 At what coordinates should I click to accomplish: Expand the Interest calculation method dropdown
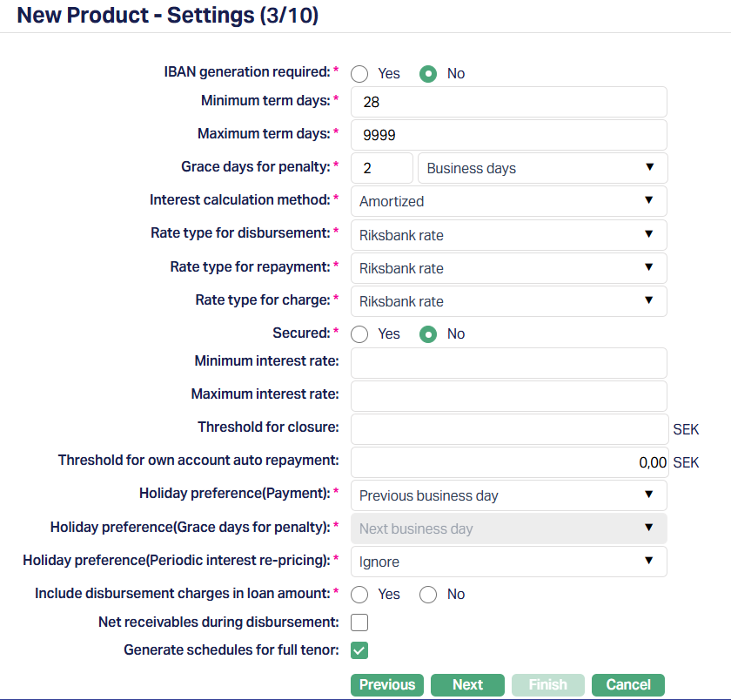(x=508, y=201)
